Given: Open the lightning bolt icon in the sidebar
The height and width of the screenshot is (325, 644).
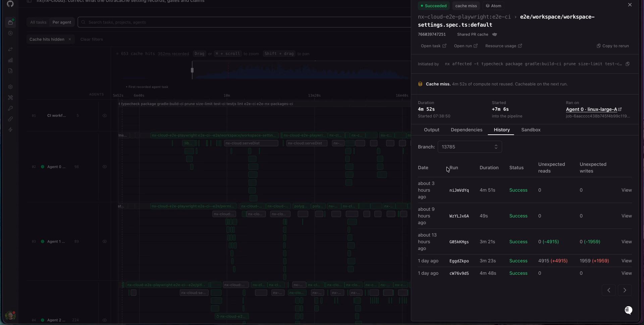Looking at the screenshot, I should tap(10, 130).
